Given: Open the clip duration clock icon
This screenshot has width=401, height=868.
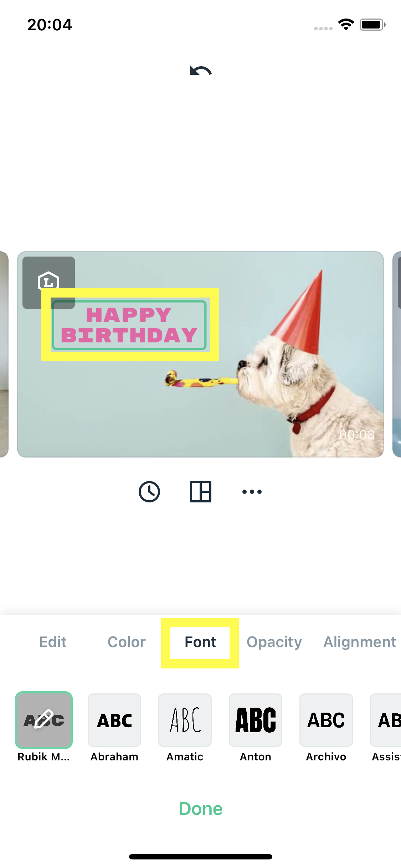Looking at the screenshot, I should [x=149, y=492].
